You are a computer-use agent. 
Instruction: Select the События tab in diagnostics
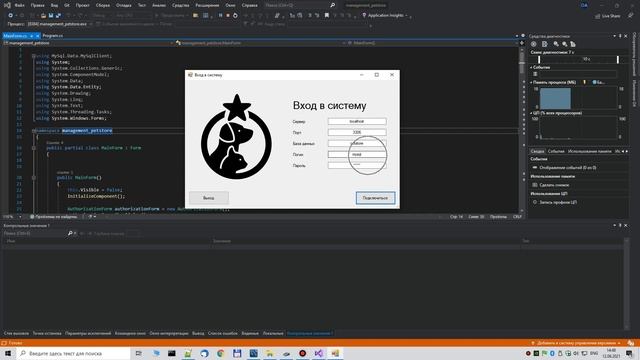[556, 151]
